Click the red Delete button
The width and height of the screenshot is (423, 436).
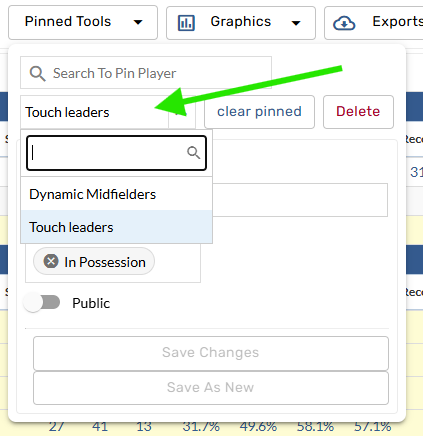358,112
